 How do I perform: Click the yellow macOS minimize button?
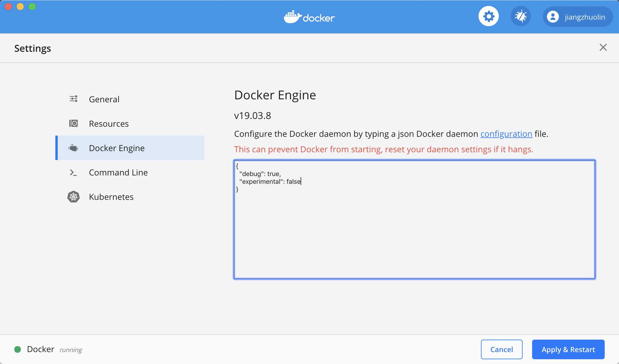point(20,7)
